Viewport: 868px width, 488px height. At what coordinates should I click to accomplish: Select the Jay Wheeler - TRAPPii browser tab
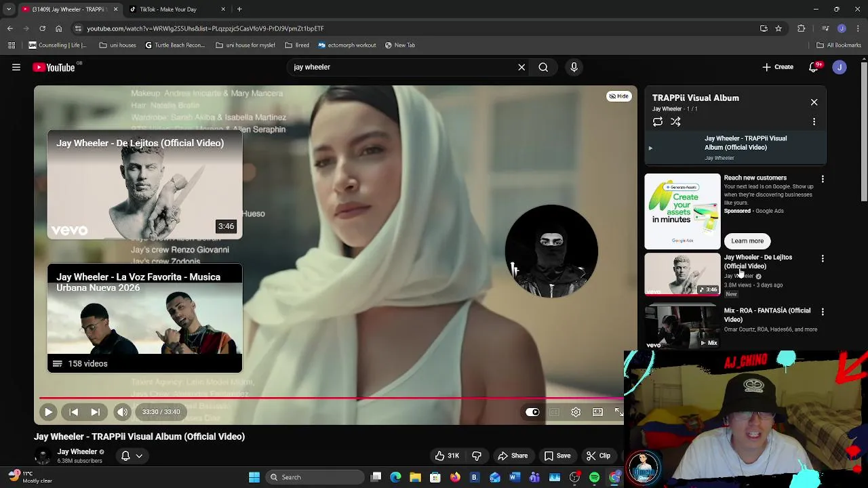click(x=70, y=9)
